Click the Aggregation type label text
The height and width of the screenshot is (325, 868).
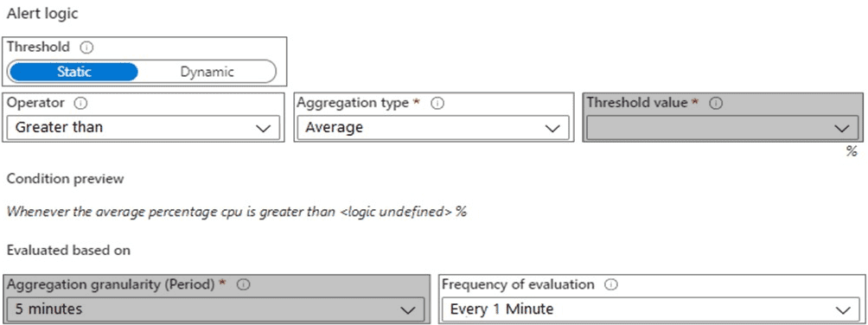point(354,103)
